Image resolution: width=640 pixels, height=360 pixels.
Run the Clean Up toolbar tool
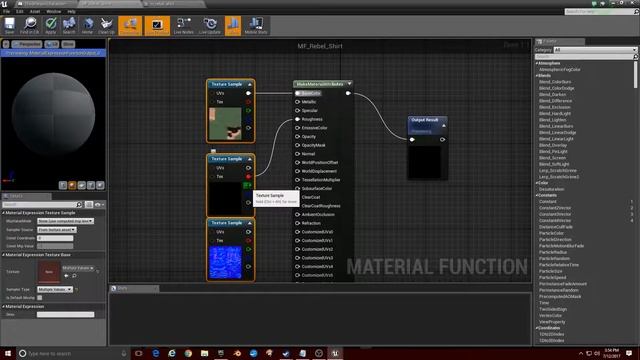tap(106, 26)
